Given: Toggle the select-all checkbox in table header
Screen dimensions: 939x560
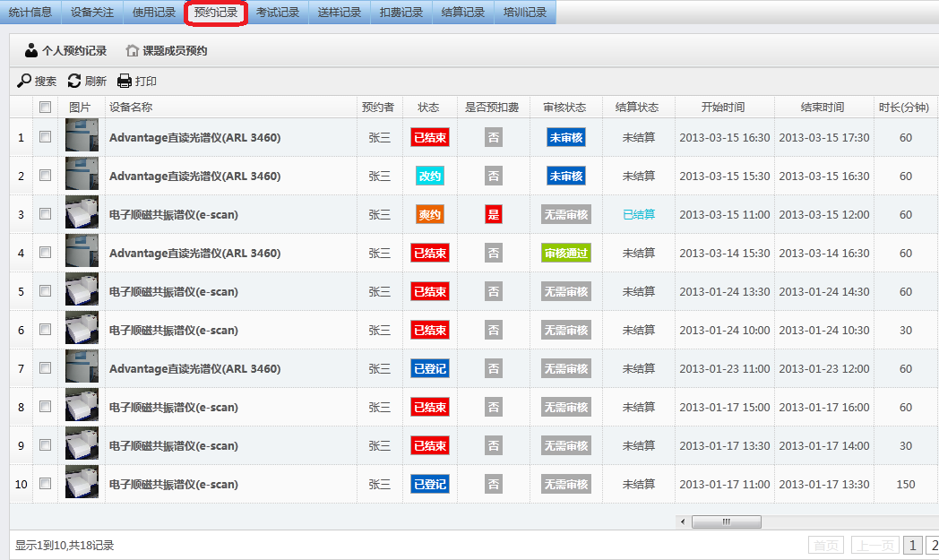Looking at the screenshot, I should coord(45,108).
